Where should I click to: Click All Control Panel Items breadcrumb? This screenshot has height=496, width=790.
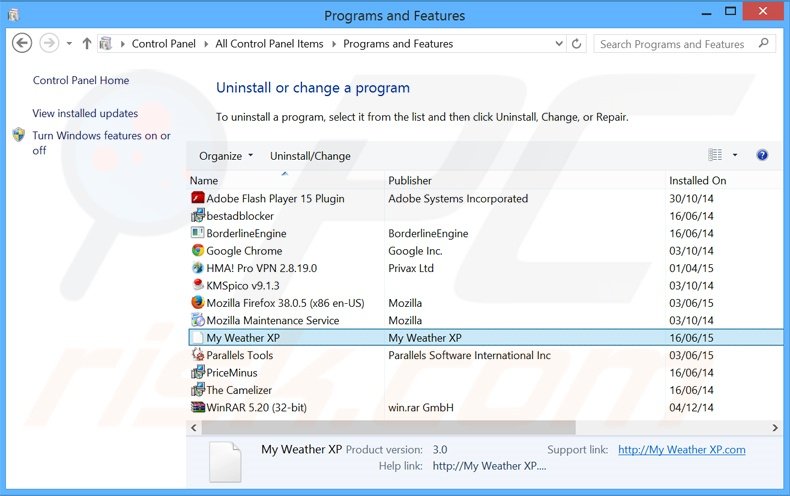click(x=269, y=44)
